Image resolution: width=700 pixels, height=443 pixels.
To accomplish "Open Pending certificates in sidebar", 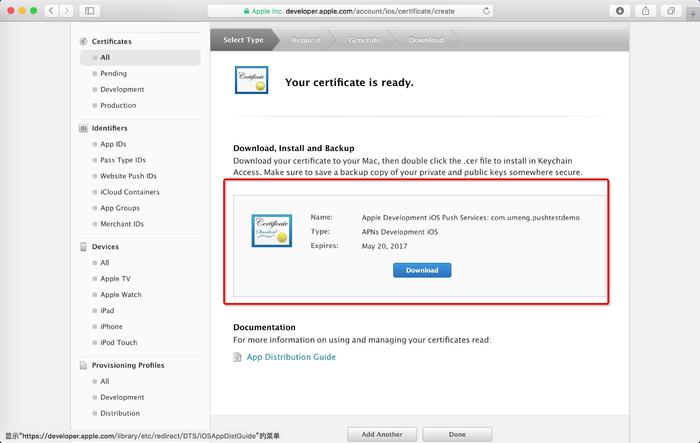I will coord(113,74).
